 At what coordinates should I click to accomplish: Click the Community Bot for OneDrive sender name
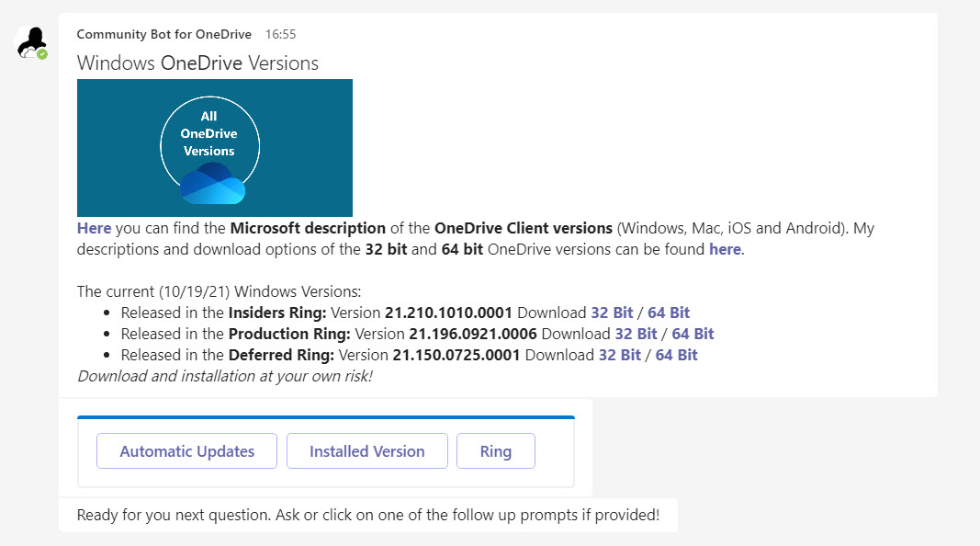tap(163, 34)
